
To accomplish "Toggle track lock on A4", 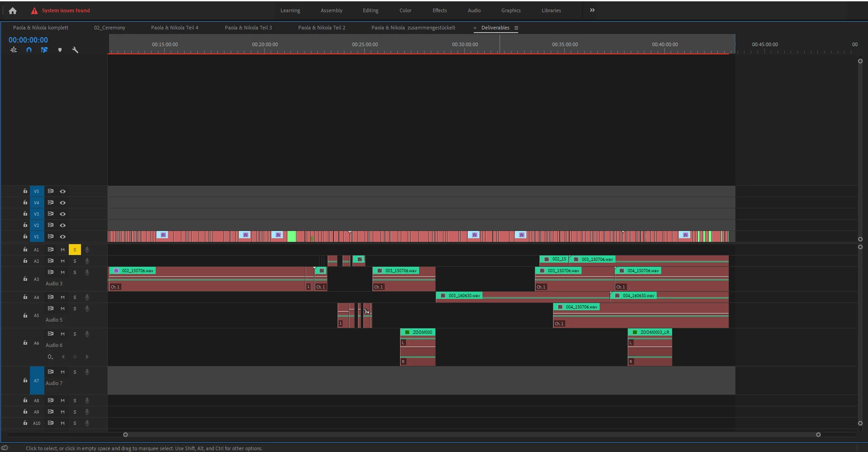I will (x=25, y=297).
